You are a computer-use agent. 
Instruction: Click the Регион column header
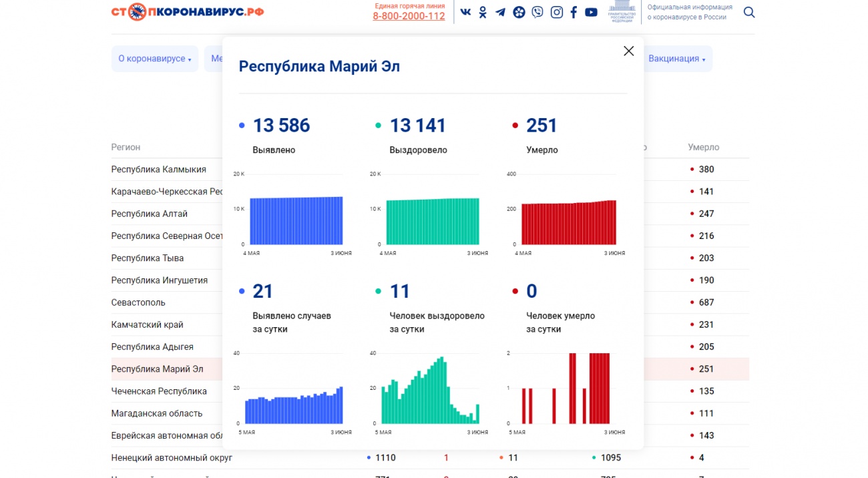pos(126,147)
